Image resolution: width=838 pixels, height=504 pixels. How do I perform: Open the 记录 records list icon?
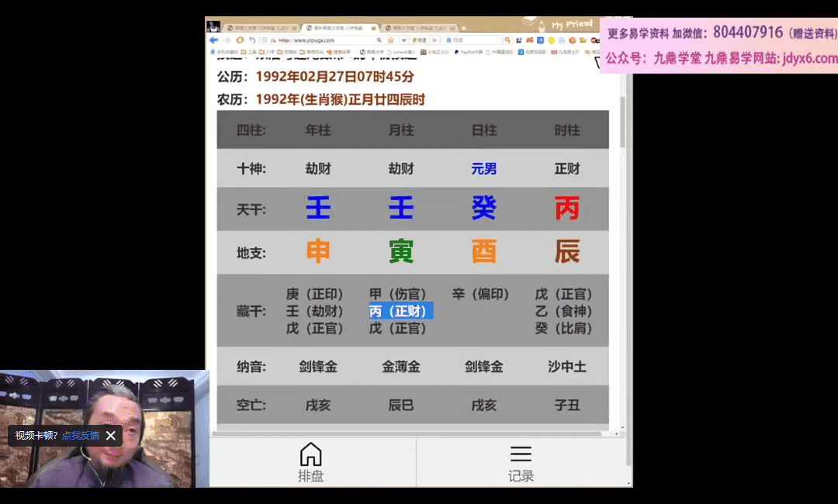tap(521, 463)
